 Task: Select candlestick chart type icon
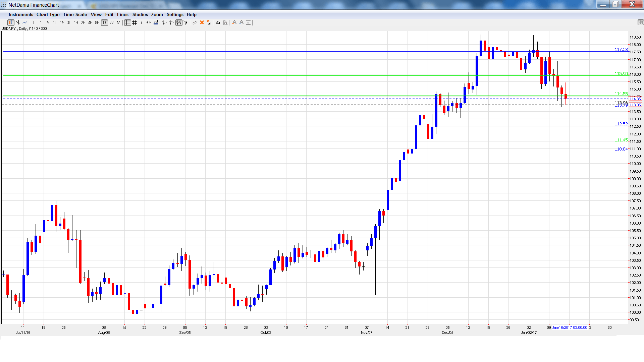click(x=11, y=22)
